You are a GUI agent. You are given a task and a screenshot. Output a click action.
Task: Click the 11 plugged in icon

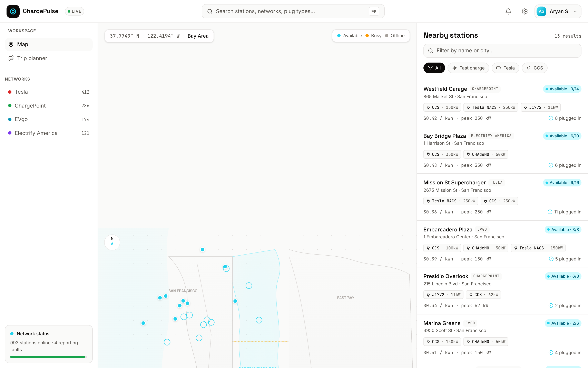[x=550, y=212]
